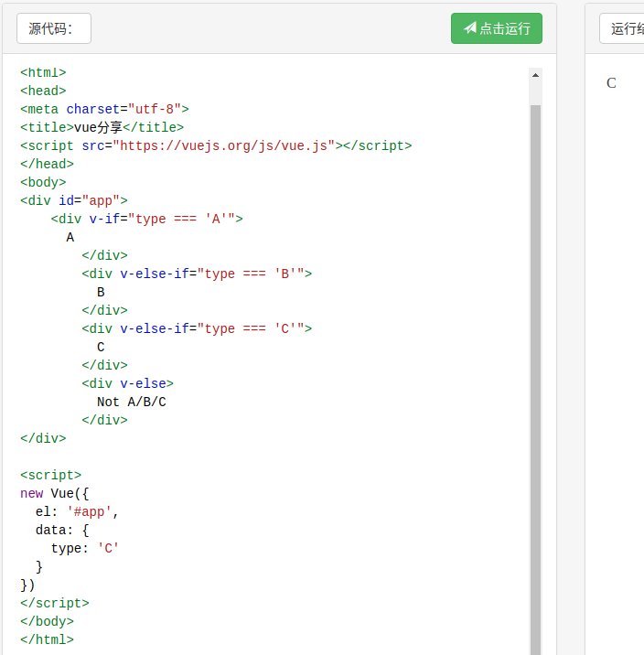
Task: Click the text Not A/B/C
Action: click(x=132, y=402)
